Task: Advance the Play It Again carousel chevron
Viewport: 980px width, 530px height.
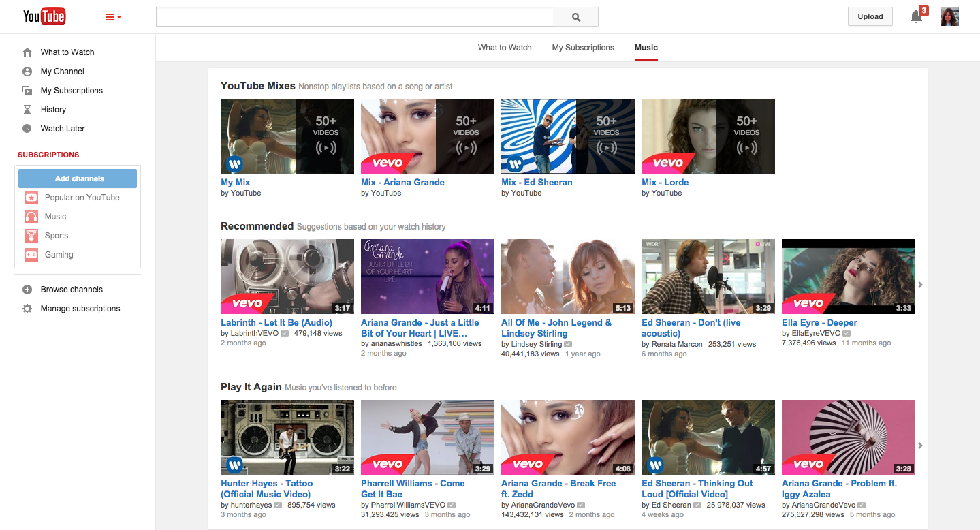Action: [921, 446]
